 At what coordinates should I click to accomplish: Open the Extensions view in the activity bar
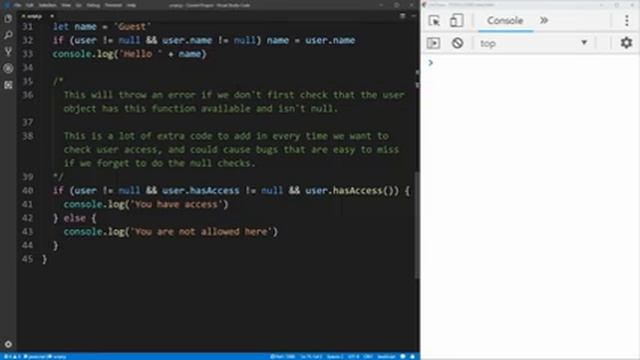[8, 85]
